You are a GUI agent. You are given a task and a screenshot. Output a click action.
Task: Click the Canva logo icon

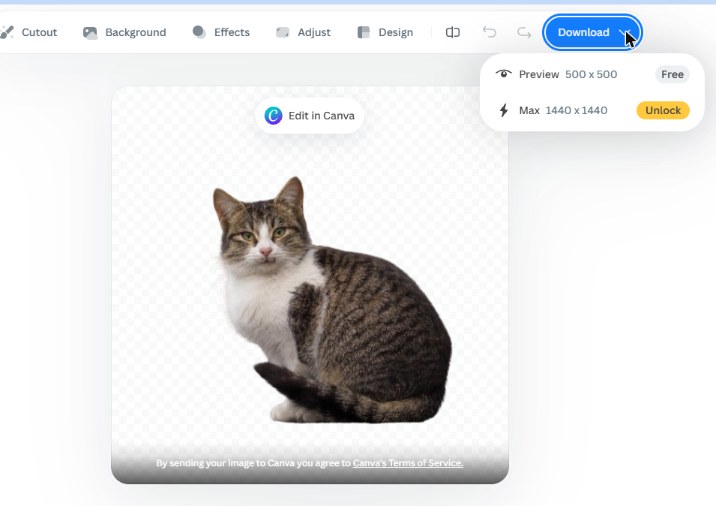click(x=274, y=116)
